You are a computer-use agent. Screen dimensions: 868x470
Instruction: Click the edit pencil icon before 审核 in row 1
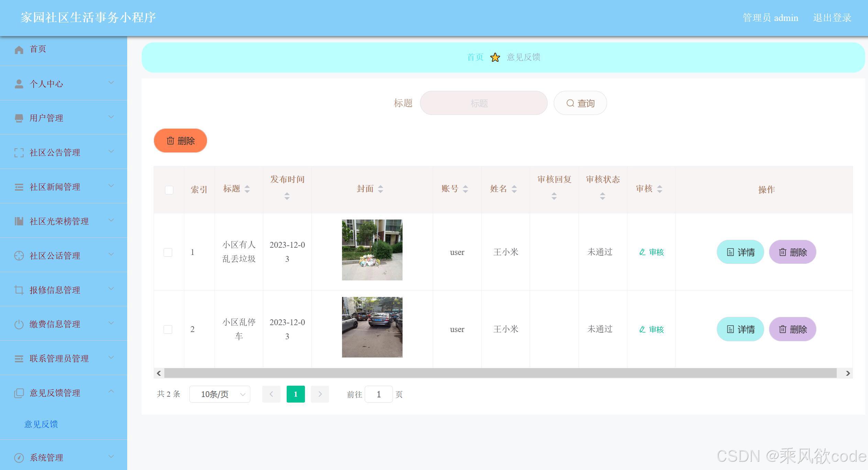642,252
